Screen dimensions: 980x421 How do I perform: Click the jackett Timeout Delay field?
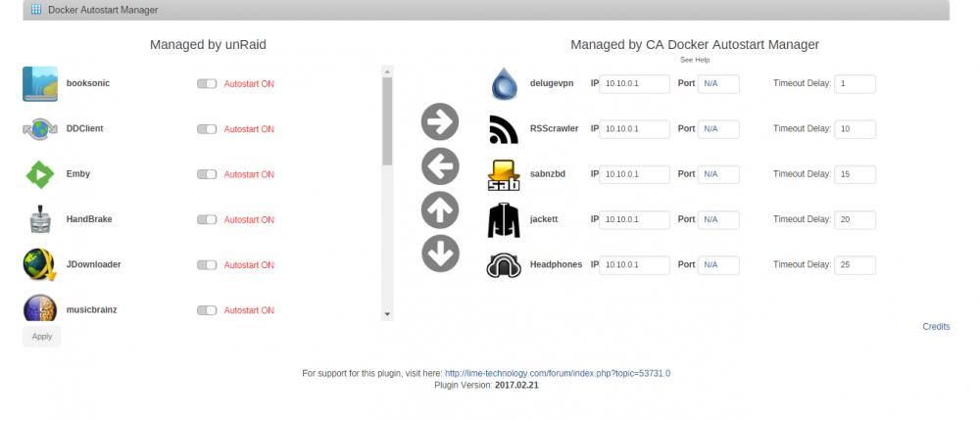click(855, 220)
